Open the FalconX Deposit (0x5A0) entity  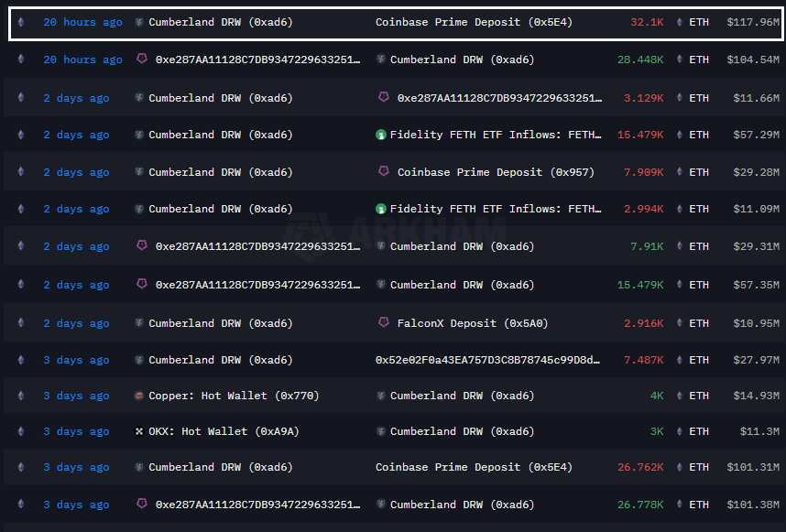point(473,323)
